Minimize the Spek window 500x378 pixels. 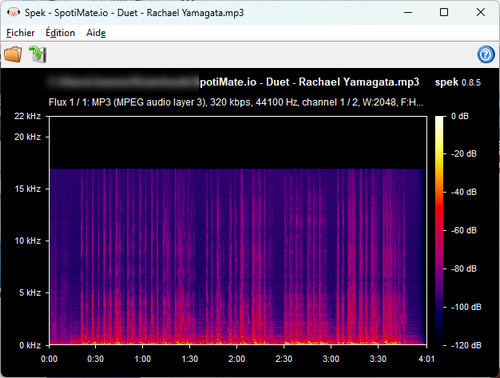408,13
